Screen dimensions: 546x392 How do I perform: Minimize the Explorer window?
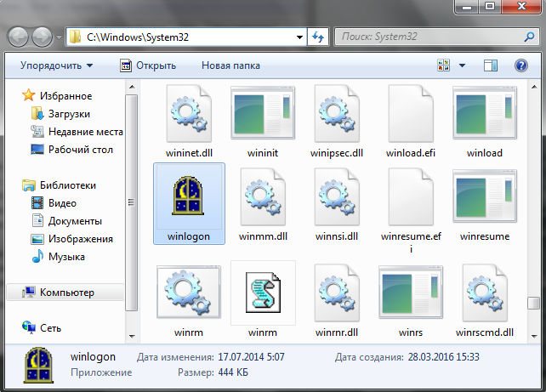(467, 7)
